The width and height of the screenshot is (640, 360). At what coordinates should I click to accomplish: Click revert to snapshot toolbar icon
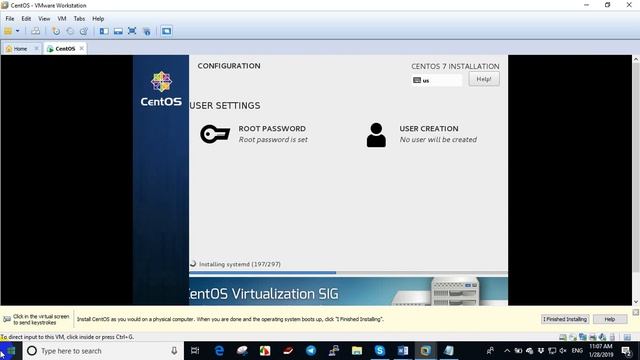70,31
